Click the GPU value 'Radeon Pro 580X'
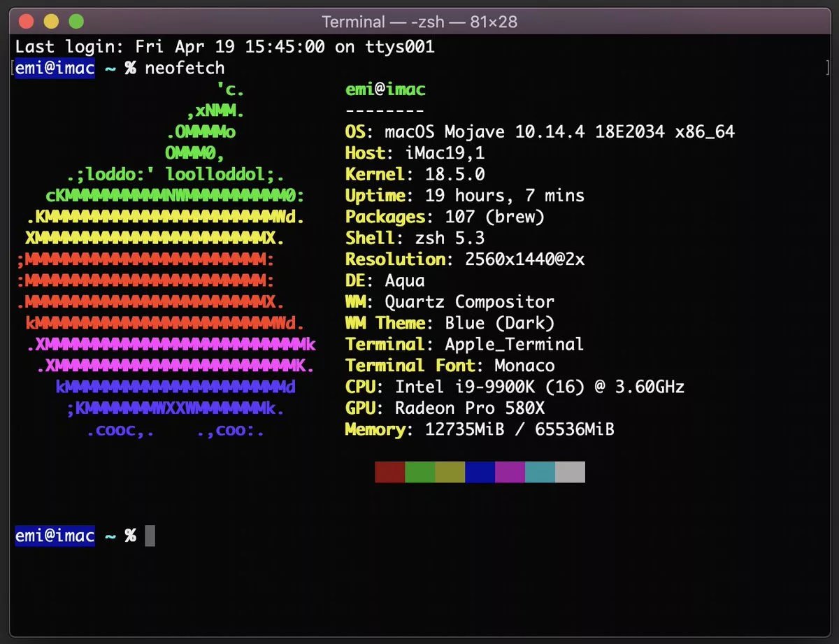Screen dimensions: 839x644 (x=470, y=408)
